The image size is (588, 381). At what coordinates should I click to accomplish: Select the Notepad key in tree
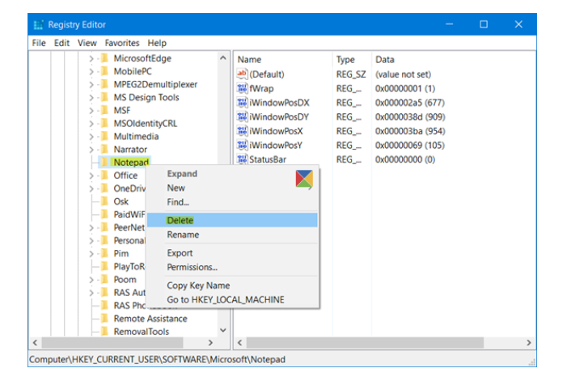(x=131, y=163)
